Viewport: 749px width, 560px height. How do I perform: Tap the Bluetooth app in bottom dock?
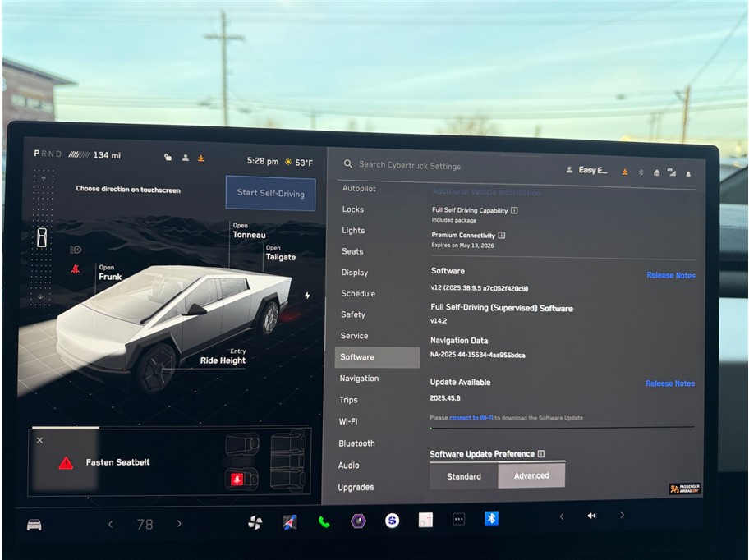[x=491, y=518]
